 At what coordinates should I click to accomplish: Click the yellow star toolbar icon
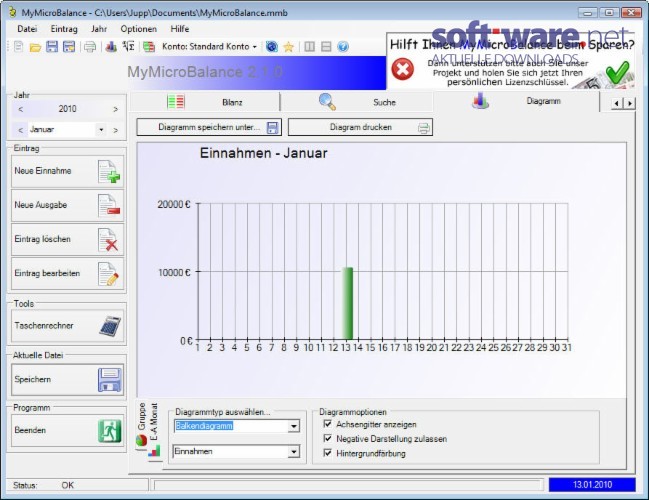[x=288, y=47]
